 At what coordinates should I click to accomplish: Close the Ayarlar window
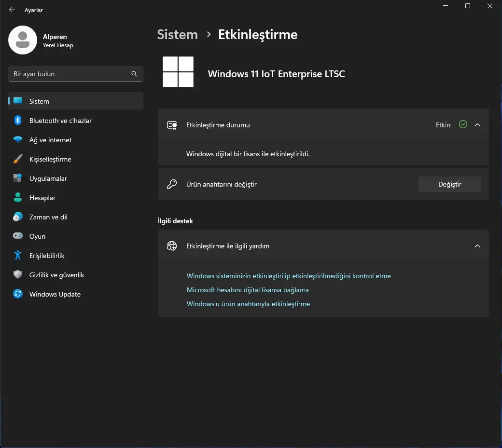pyautogui.click(x=490, y=6)
